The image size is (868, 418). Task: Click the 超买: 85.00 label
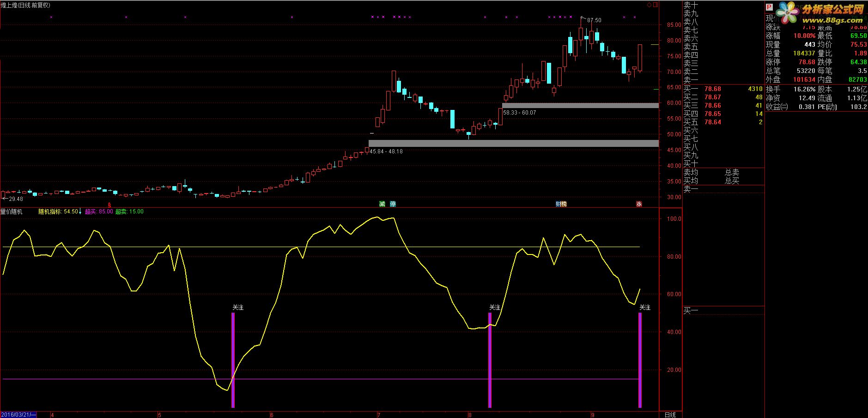coord(99,212)
